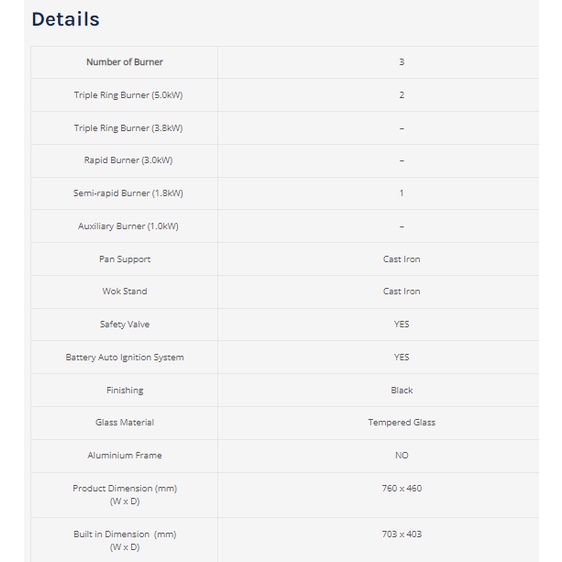Image resolution: width=562 pixels, height=562 pixels.
Task: Click the Triple Ring Burner (5.0kW) row label
Action: 128,95
